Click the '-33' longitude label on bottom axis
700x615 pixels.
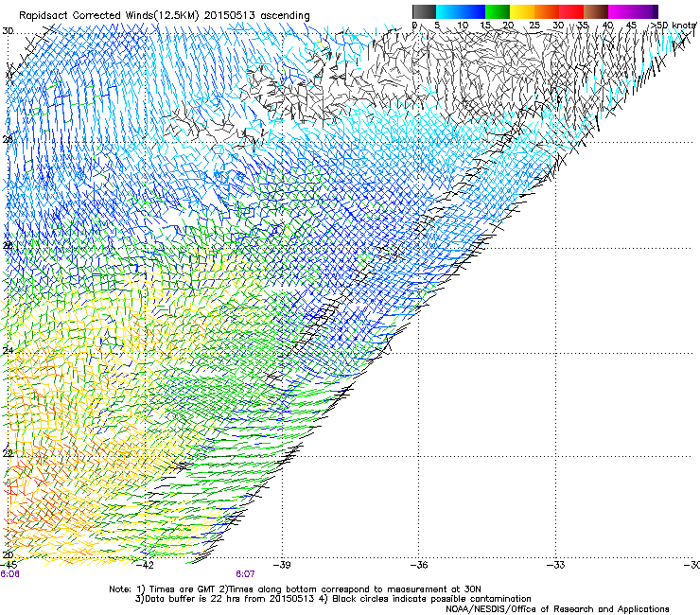(556, 565)
